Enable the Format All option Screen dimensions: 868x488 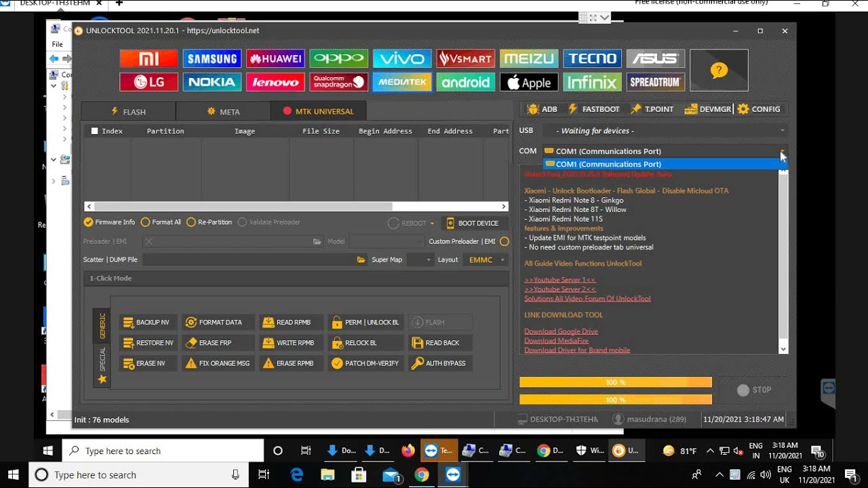[x=161, y=222]
